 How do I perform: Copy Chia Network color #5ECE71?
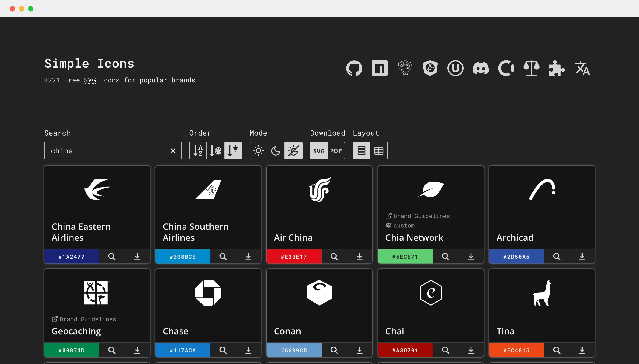[405, 257]
